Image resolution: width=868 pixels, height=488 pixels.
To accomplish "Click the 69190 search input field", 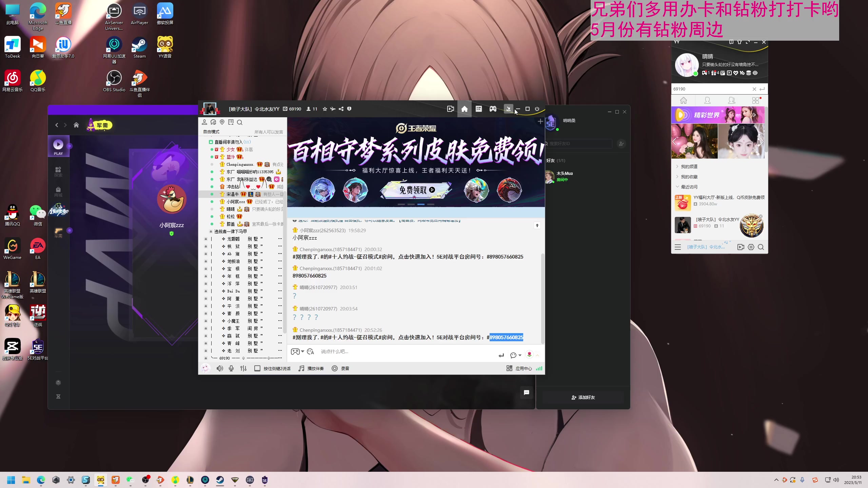I will [711, 89].
